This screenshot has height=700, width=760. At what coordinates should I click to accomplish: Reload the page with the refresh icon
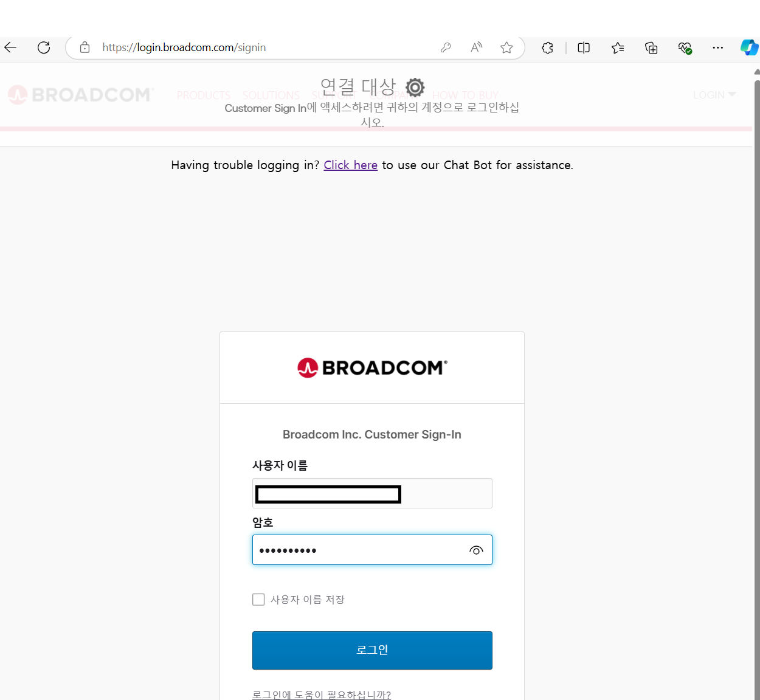(44, 47)
